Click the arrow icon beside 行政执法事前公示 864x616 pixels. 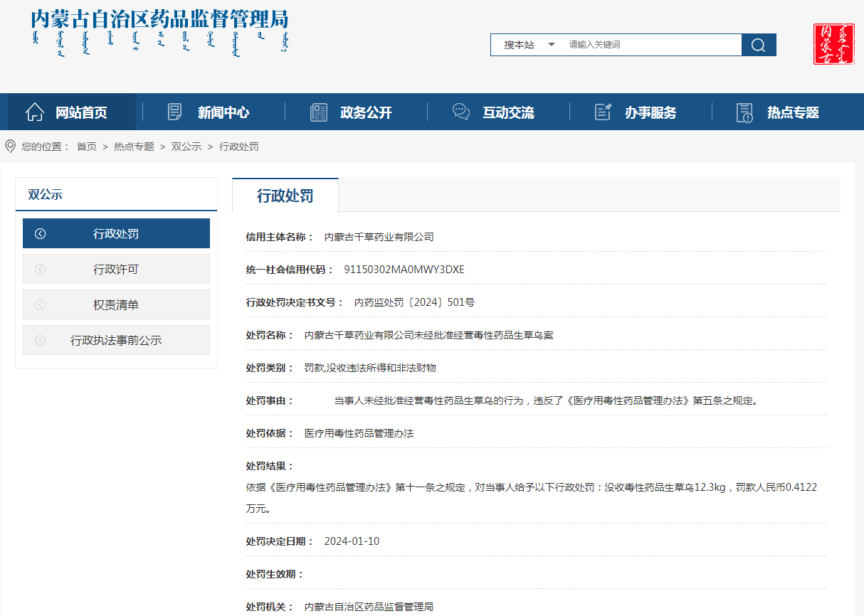[40, 340]
